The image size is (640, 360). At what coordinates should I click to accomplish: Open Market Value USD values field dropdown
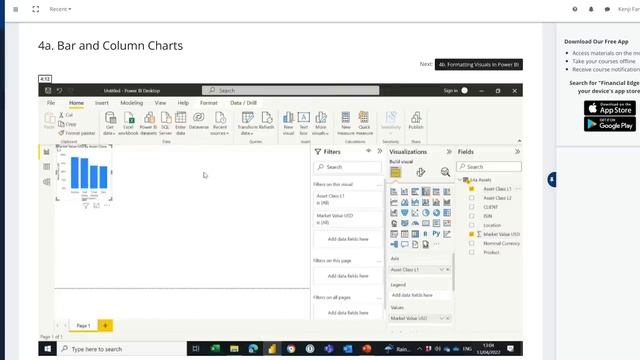(441, 318)
